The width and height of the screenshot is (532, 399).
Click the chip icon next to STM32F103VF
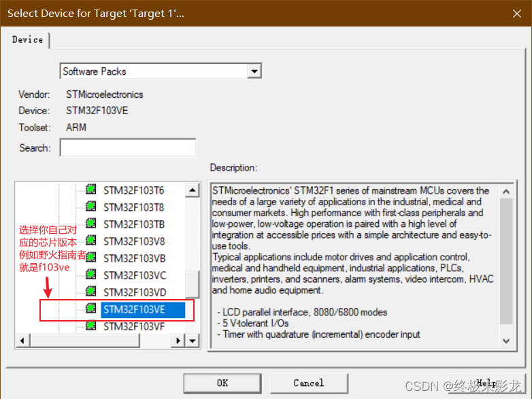pyautogui.click(x=90, y=326)
